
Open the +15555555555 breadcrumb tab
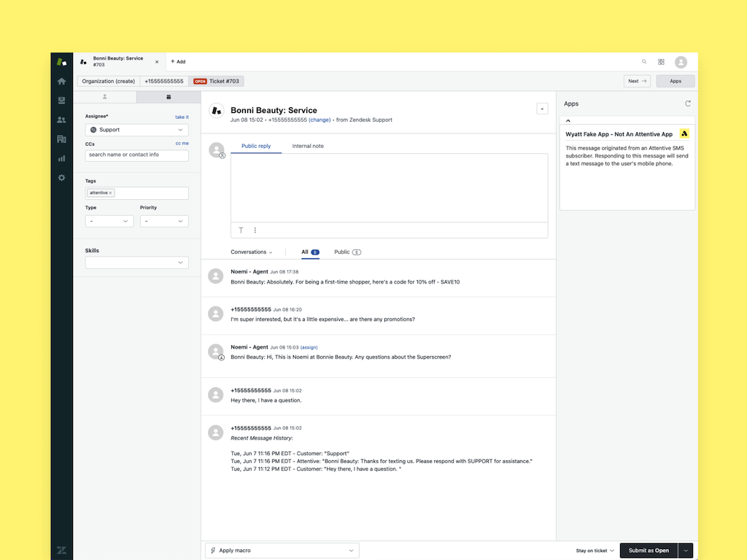(164, 81)
